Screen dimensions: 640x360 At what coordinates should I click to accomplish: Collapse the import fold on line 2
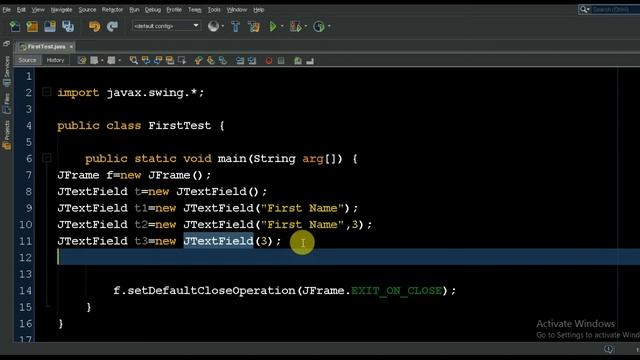point(47,92)
